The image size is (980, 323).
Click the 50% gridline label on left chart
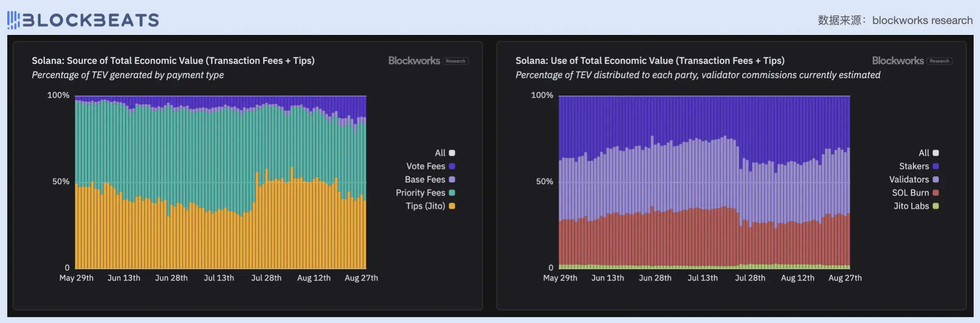(61, 181)
